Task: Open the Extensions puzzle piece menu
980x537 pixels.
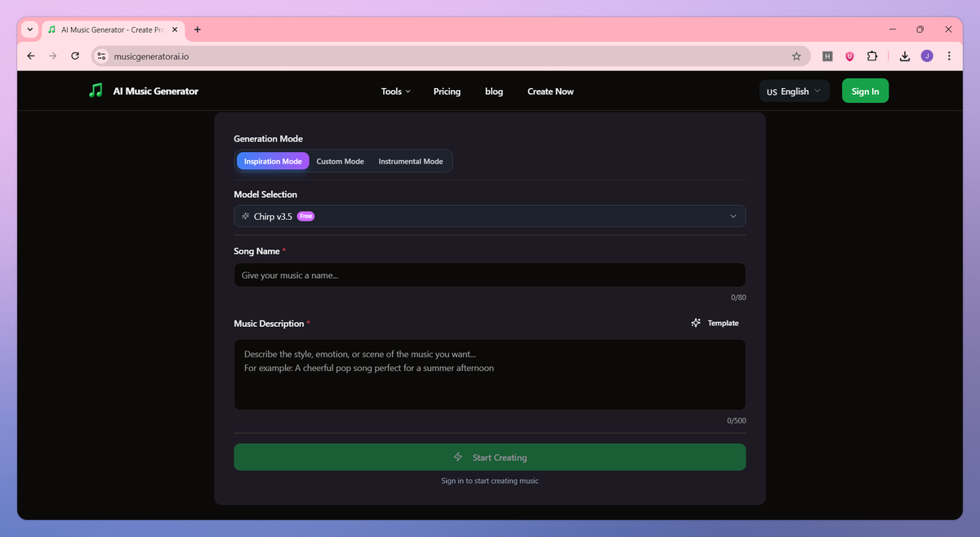Action: [871, 56]
